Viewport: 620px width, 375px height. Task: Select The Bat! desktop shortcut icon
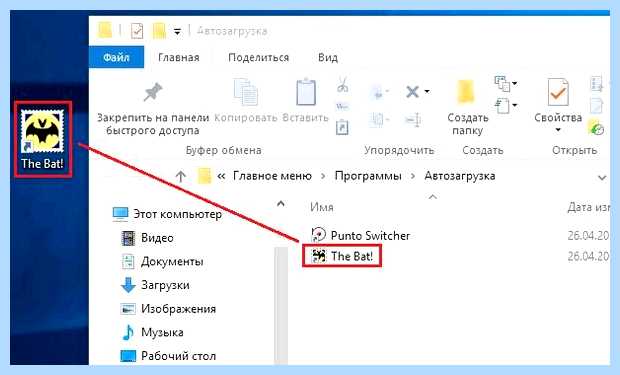(42, 139)
